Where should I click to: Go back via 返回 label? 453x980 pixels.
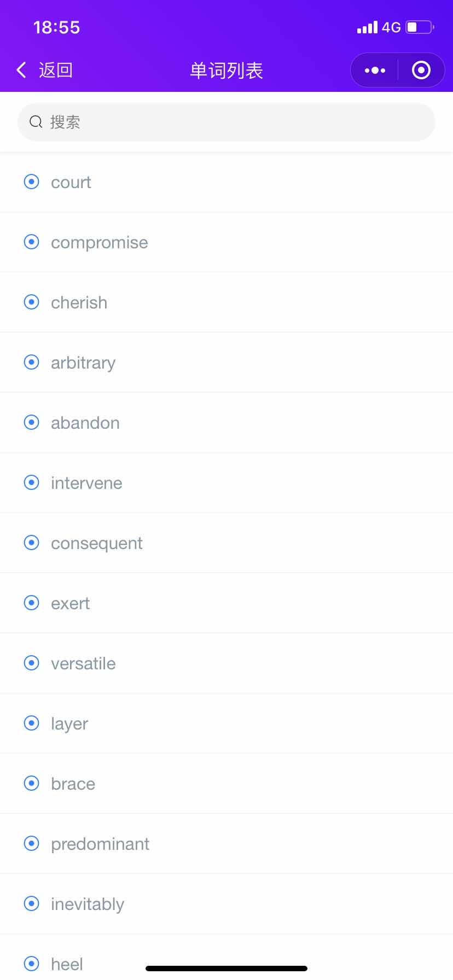[x=56, y=70]
